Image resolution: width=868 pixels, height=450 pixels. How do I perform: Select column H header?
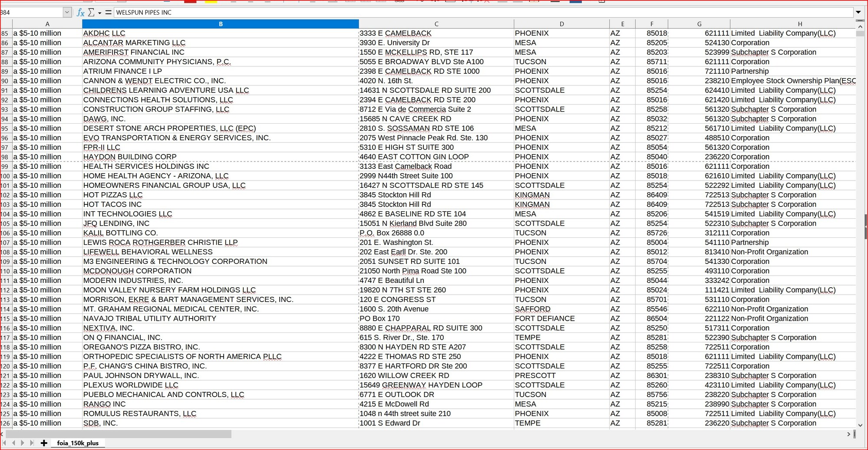pos(799,24)
